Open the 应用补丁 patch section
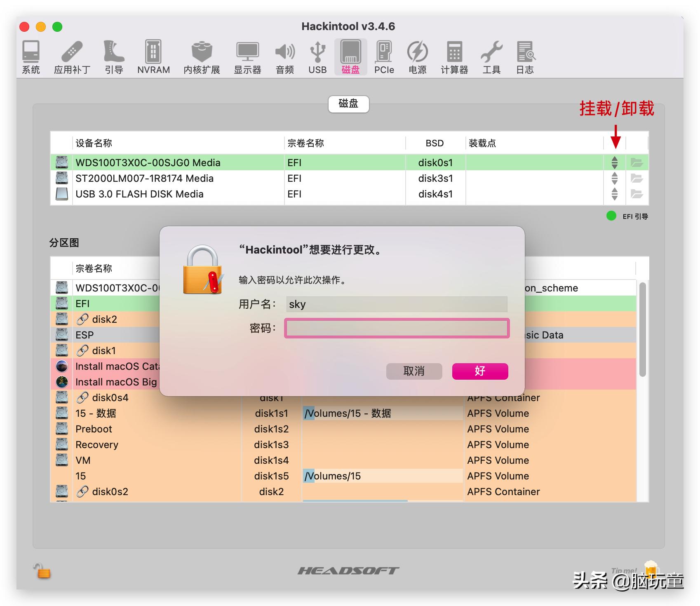The image size is (700, 606). coord(72,57)
